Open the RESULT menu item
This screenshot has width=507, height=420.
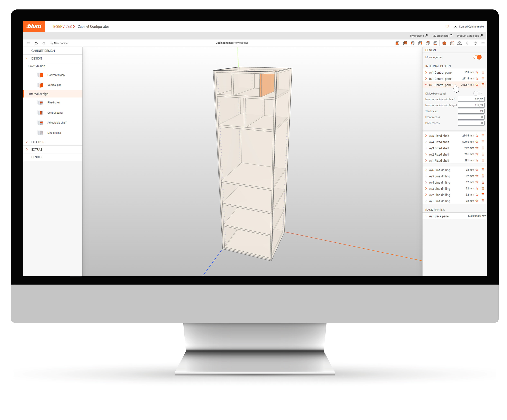(x=36, y=157)
